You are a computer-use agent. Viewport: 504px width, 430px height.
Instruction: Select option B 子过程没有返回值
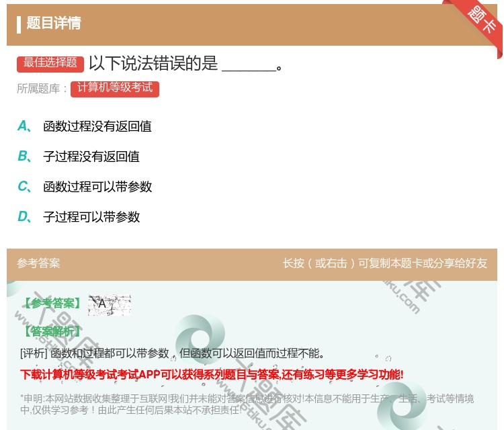tap(79, 156)
